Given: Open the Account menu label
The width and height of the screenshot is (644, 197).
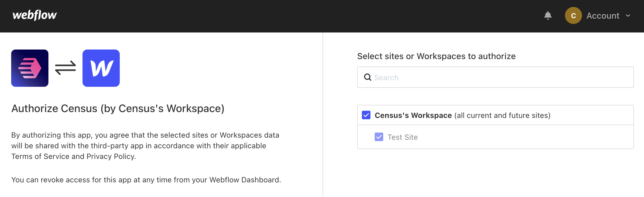Looking at the screenshot, I should pyautogui.click(x=603, y=16).
